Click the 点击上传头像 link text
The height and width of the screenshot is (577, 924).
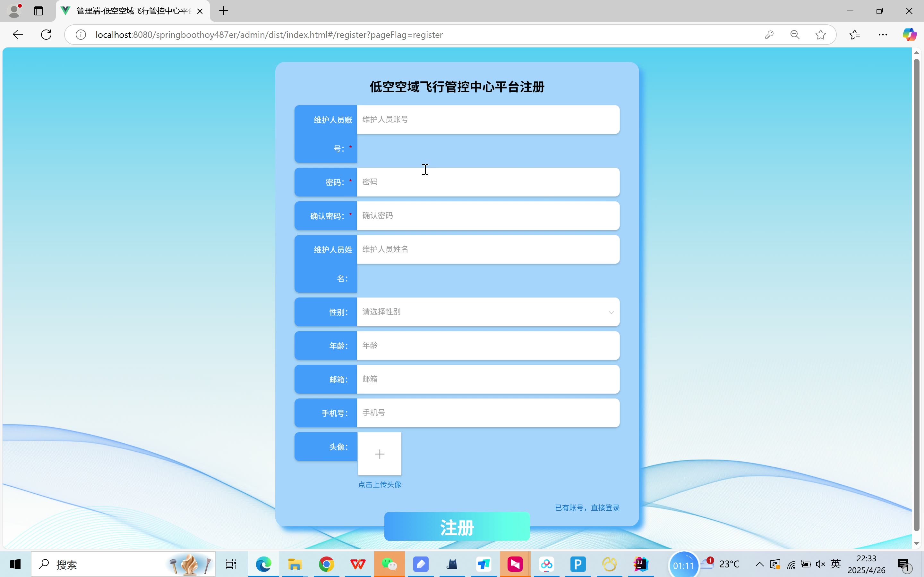tap(380, 485)
